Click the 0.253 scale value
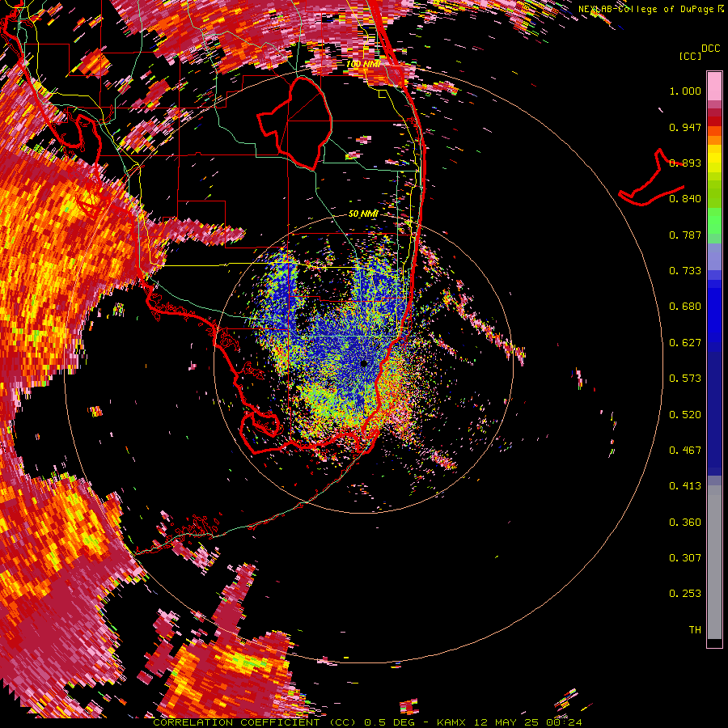This screenshot has height=728, width=728. click(685, 594)
